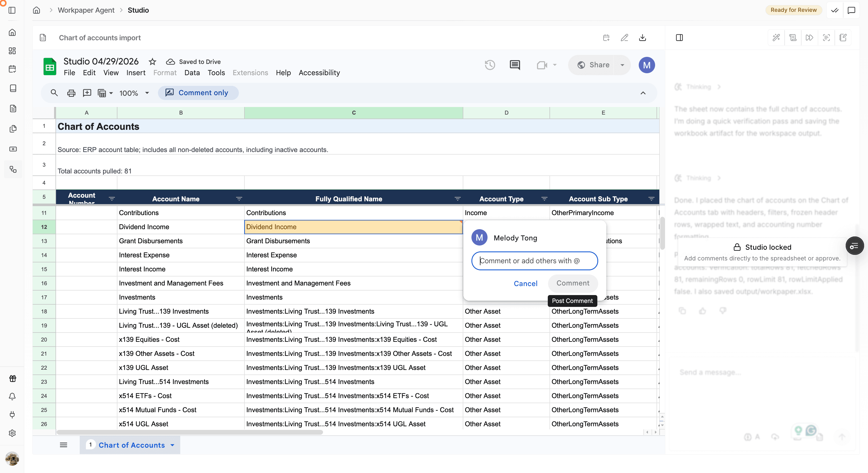The image size is (868, 473).
Task: Click the calendar schedule icon next to the title
Action: tap(606, 38)
